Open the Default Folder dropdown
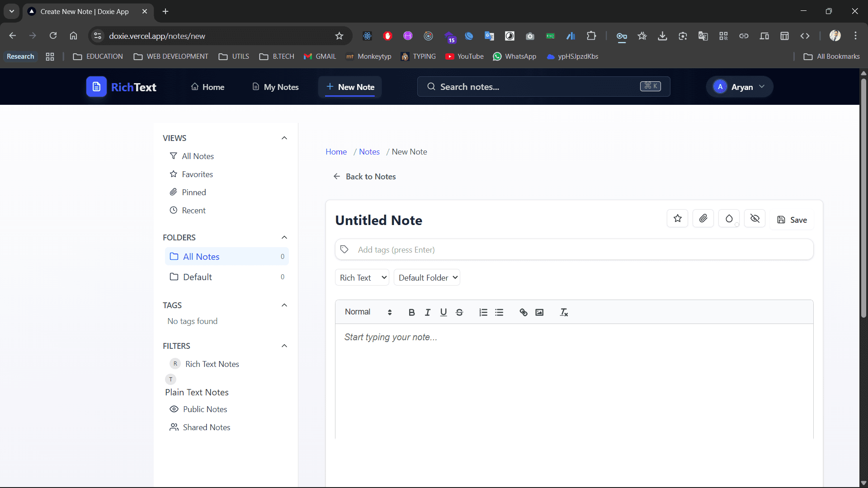 [427, 277]
